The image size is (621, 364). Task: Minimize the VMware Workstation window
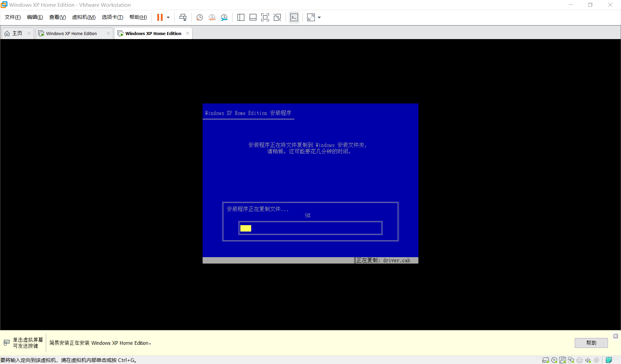(571, 5)
